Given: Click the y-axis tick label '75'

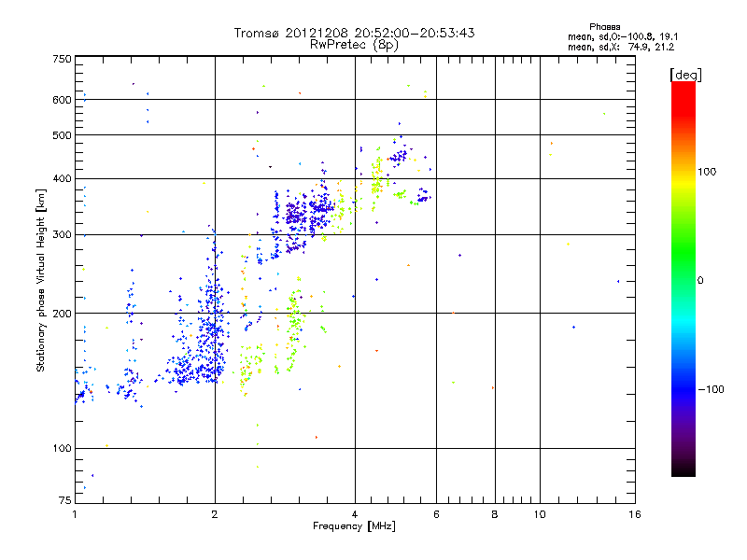Looking at the screenshot, I should (65, 500).
